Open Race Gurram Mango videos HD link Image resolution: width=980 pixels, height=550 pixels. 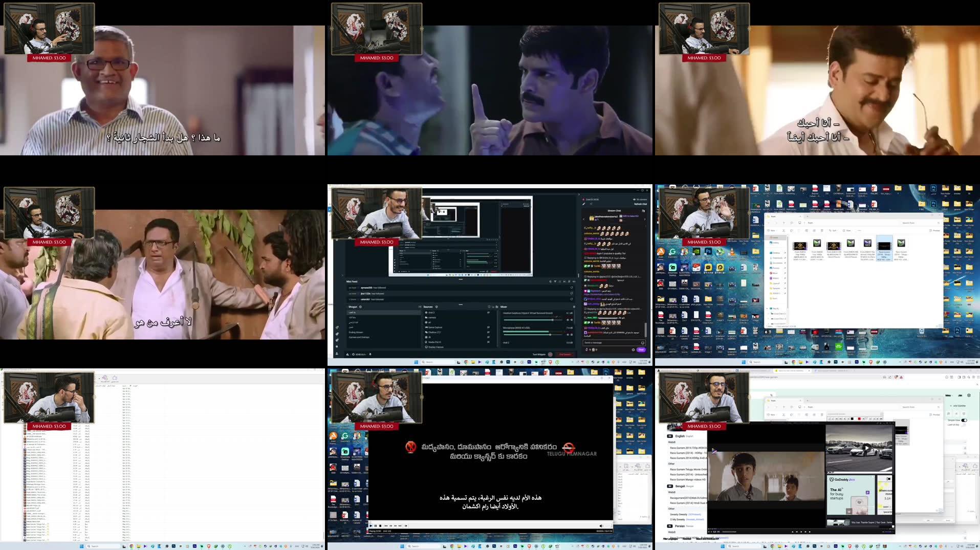tap(688, 479)
